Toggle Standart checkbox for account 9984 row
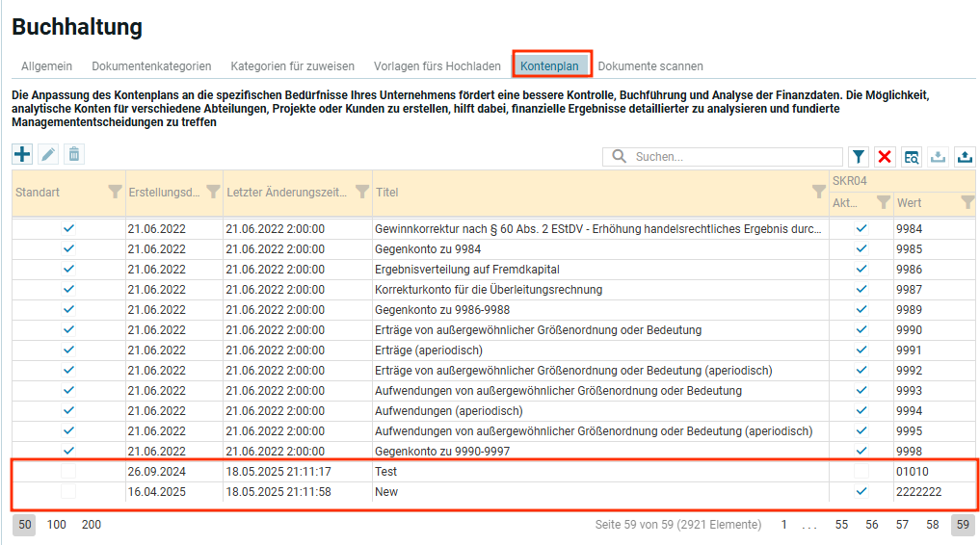The height and width of the screenshot is (545, 980). click(68, 229)
